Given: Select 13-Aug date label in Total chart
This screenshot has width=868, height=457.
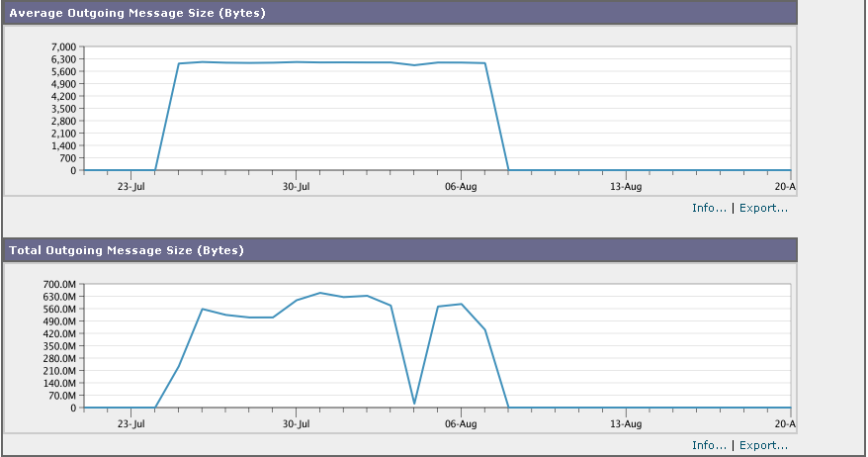Looking at the screenshot, I should click(626, 423).
